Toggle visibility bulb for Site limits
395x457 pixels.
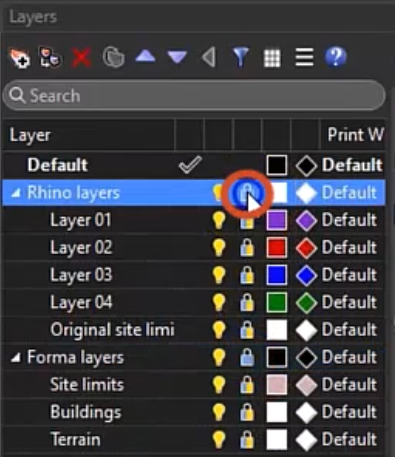pos(219,385)
